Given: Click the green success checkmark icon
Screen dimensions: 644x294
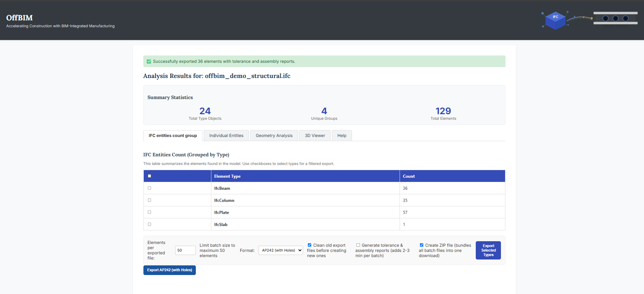Looking at the screenshot, I should coord(149,61).
